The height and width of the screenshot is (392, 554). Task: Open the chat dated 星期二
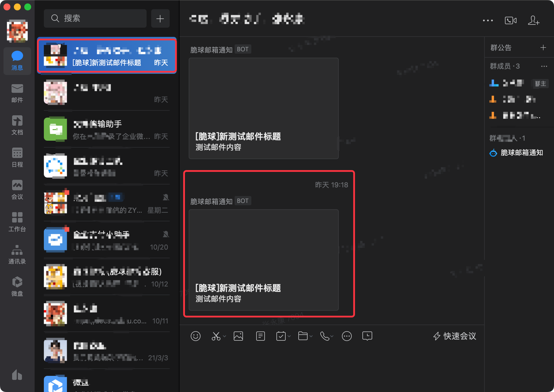tap(107, 203)
